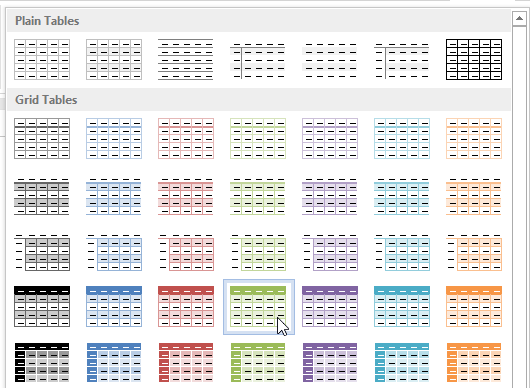
Task: Apply the bold black grid plain table style
Action: [474, 59]
